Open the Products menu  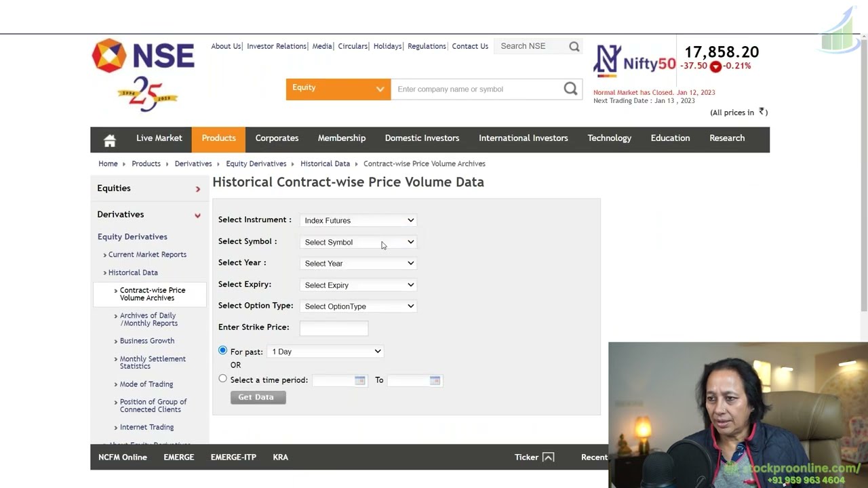[x=218, y=138]
